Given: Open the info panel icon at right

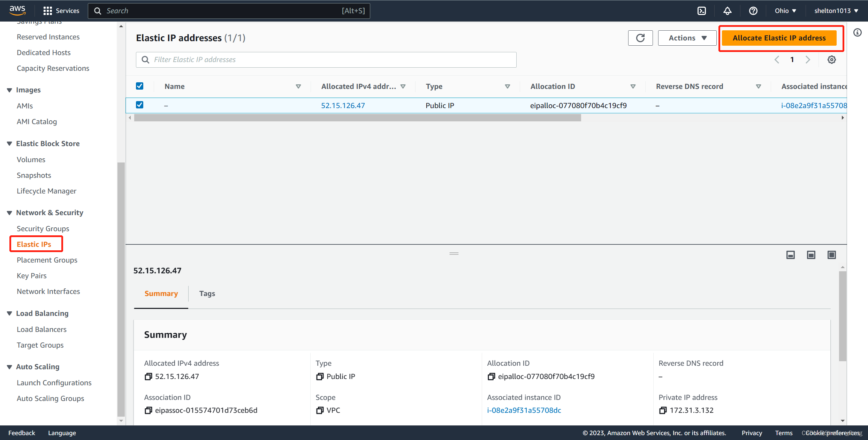Looking at the screenshot, I should point(858,33).
